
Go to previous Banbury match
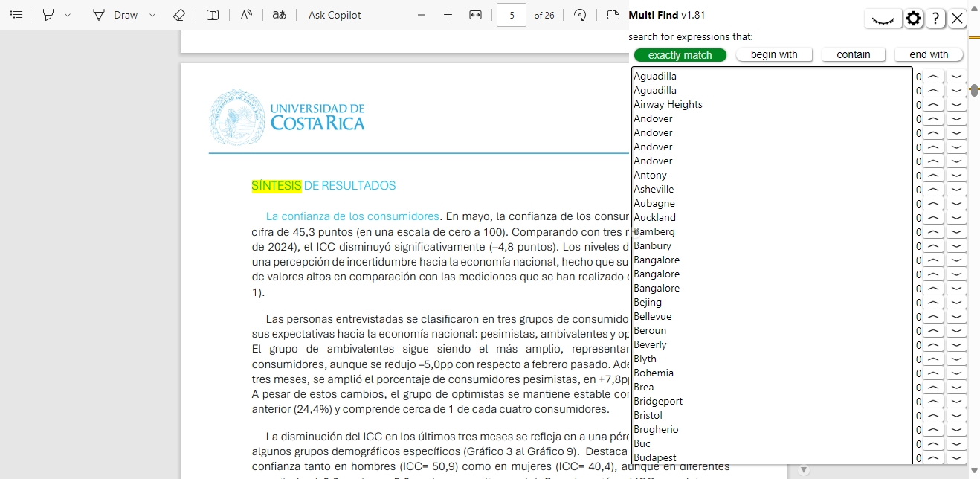933,246
